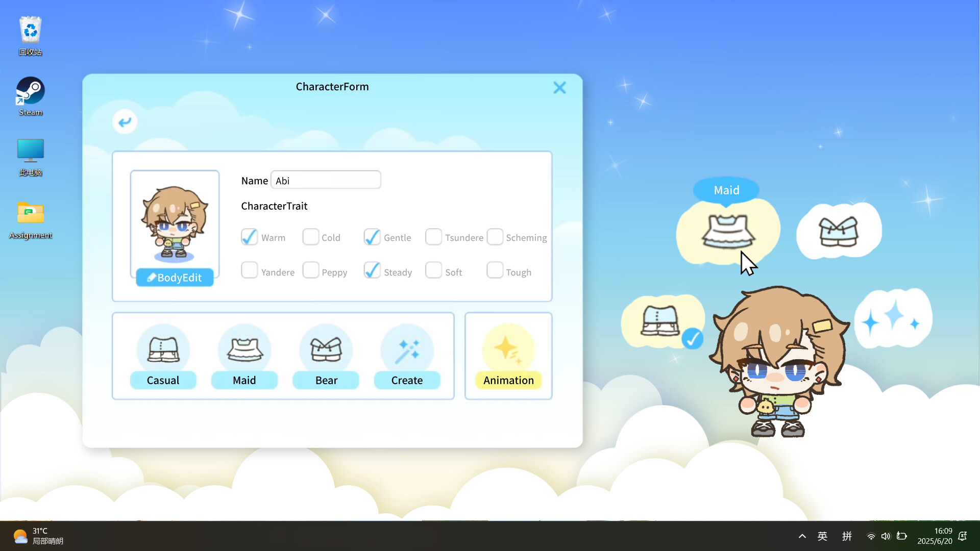
Task: Disable the Steady trait
Action: point(372,270)
